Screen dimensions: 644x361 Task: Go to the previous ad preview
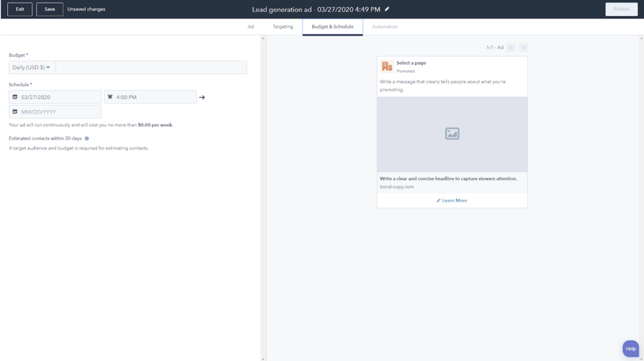(511, 48)
